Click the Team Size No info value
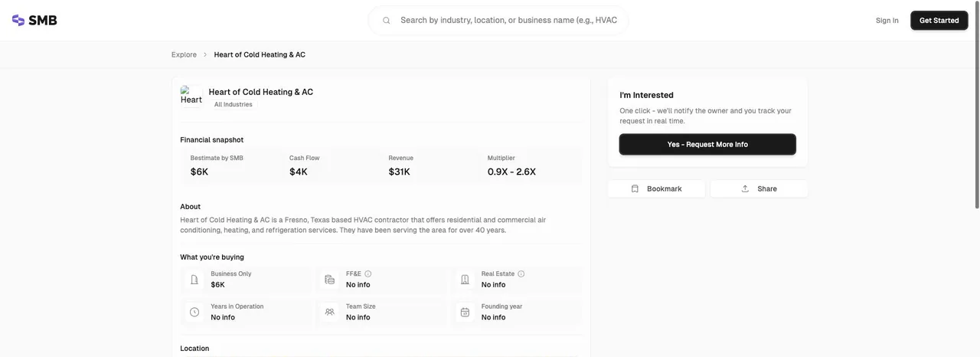This screenshot has width=980, height=357. point(358,317)
